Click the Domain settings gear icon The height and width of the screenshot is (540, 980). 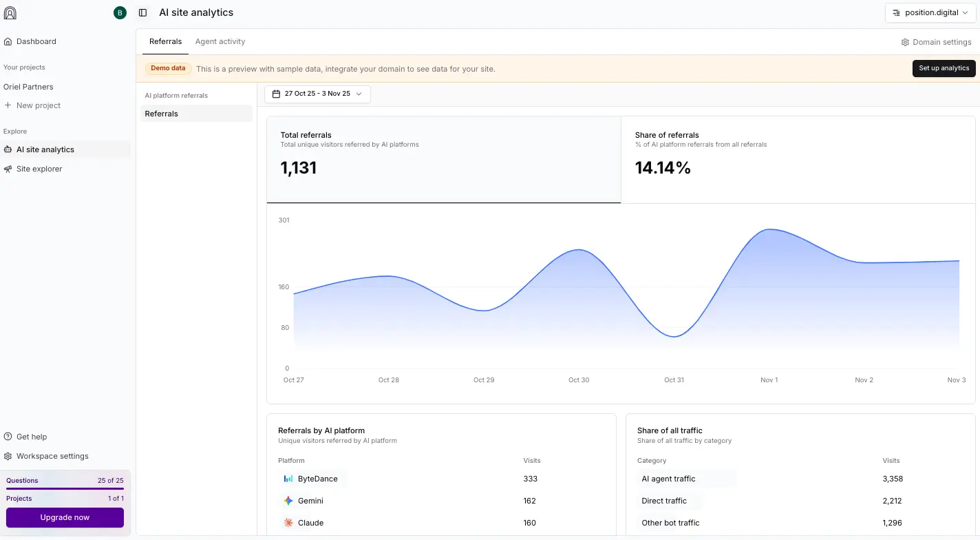pyautogui.click(x=905, y=42)
